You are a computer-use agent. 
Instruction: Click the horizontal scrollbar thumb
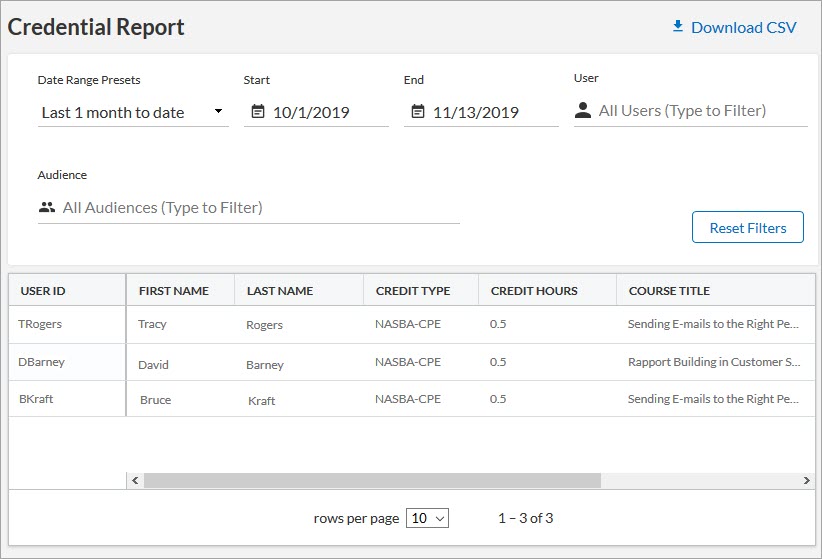point(372,481)
